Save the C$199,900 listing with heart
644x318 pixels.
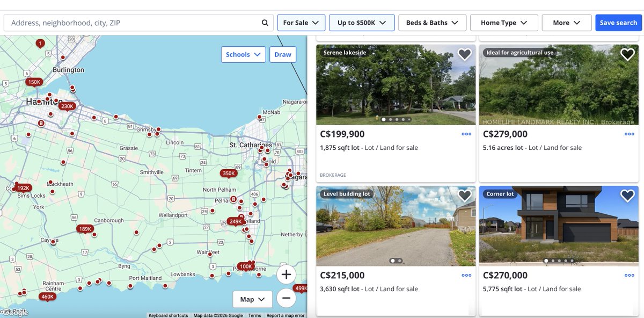pos(464,54)
